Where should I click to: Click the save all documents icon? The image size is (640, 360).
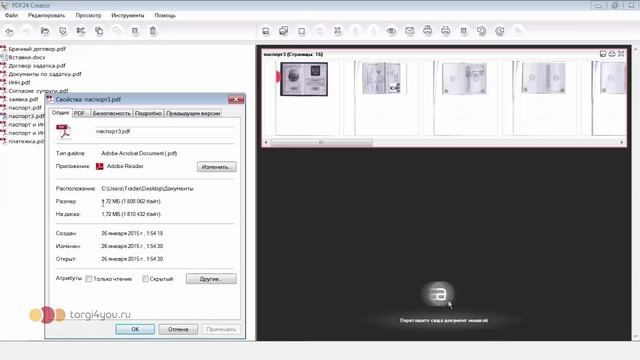coord(284,31)
